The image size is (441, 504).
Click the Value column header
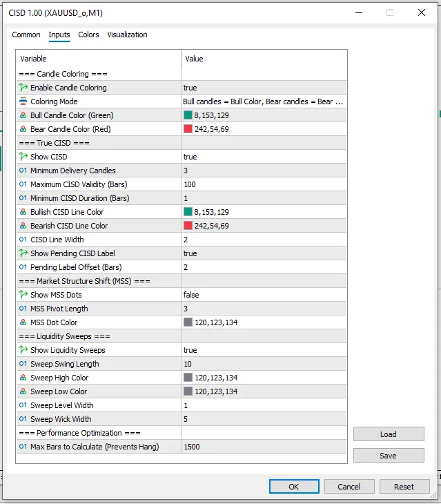(264, 59)
